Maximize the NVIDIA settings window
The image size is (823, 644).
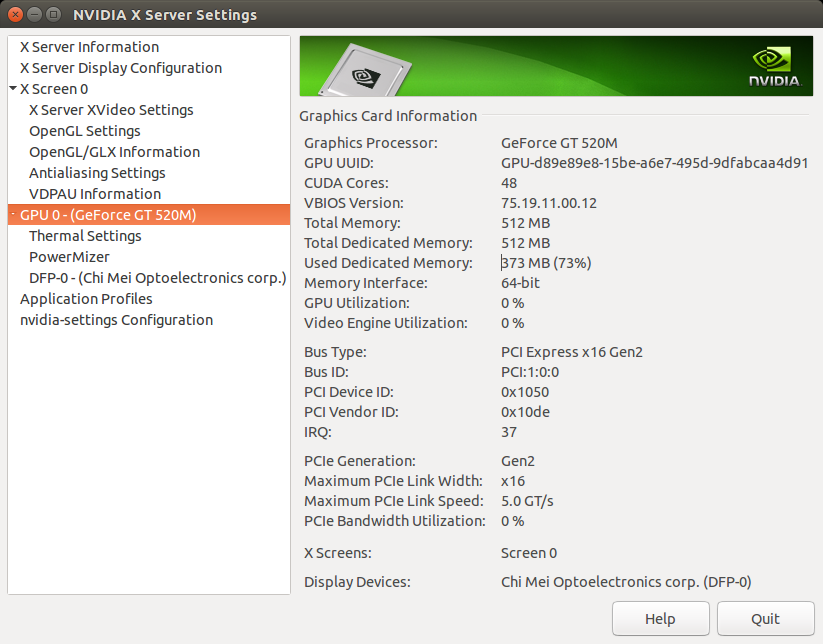point(53,14)
